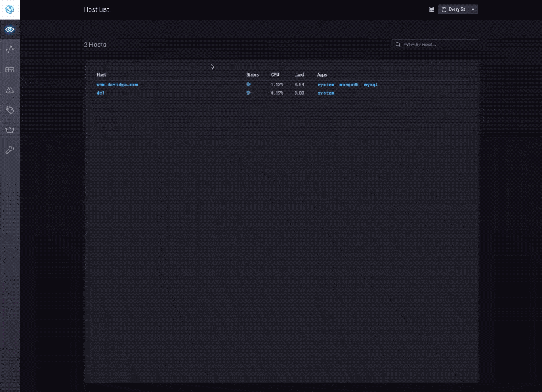Click the hand icon in sidebar

coord(9,109)
